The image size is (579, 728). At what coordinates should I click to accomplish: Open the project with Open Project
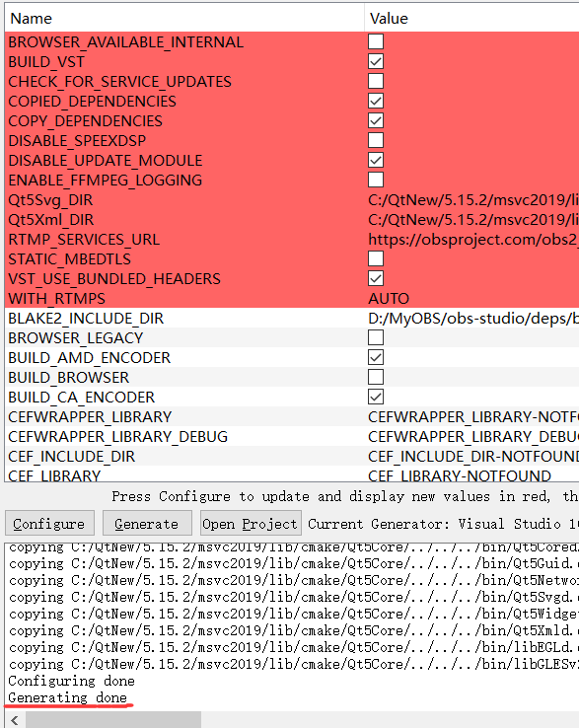(251, 523)
